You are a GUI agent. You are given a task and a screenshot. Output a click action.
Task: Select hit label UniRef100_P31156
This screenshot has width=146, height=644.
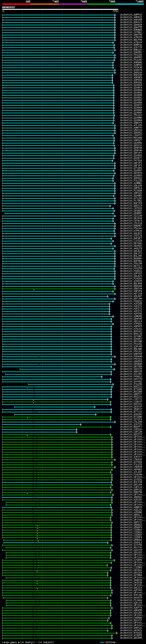131,384
